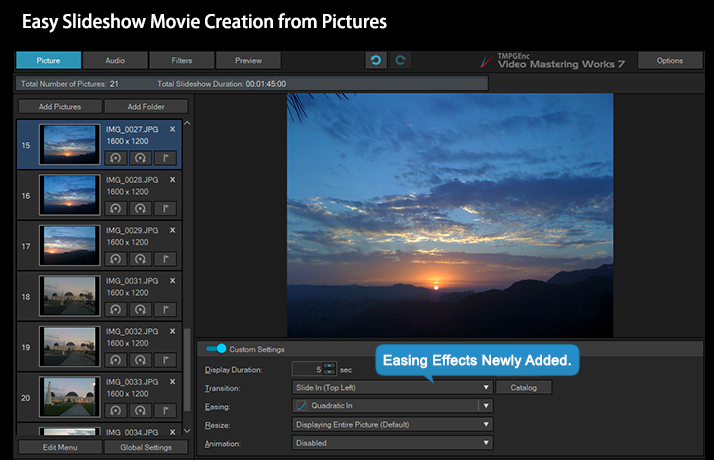Click the picture list scroll up arrow
The image size is (714, 460).
tap(187, 123)
